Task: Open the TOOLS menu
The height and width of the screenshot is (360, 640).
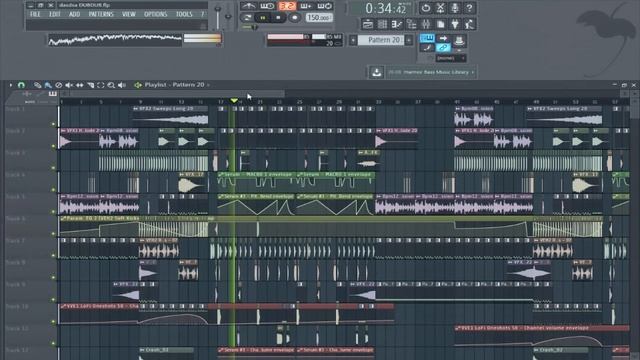Action: click(x=184, y=14)
